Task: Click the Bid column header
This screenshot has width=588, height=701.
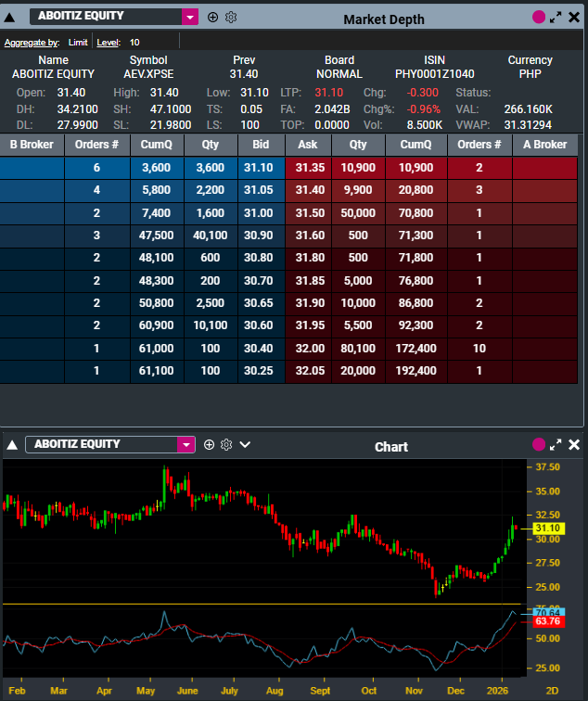Action: [261, 145]
